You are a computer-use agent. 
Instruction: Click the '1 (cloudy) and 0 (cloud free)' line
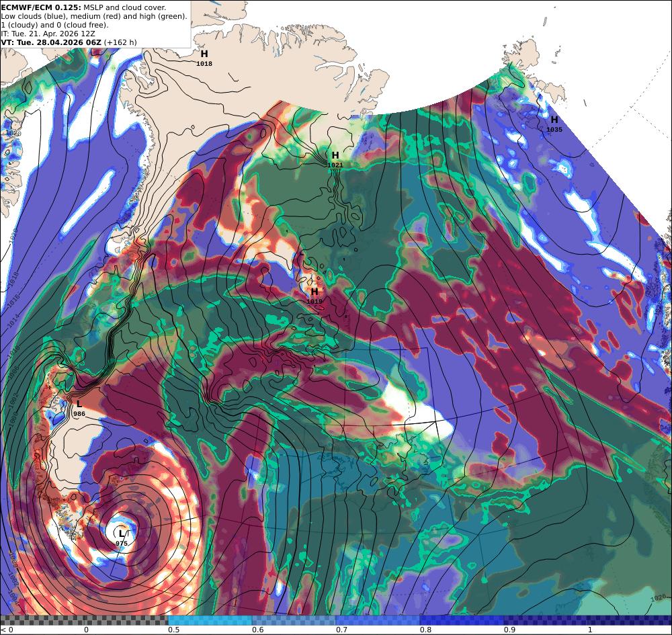tap(55, 25)
